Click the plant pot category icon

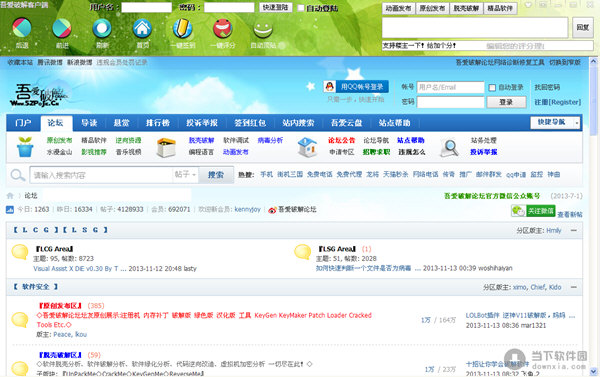click(25, 147)
